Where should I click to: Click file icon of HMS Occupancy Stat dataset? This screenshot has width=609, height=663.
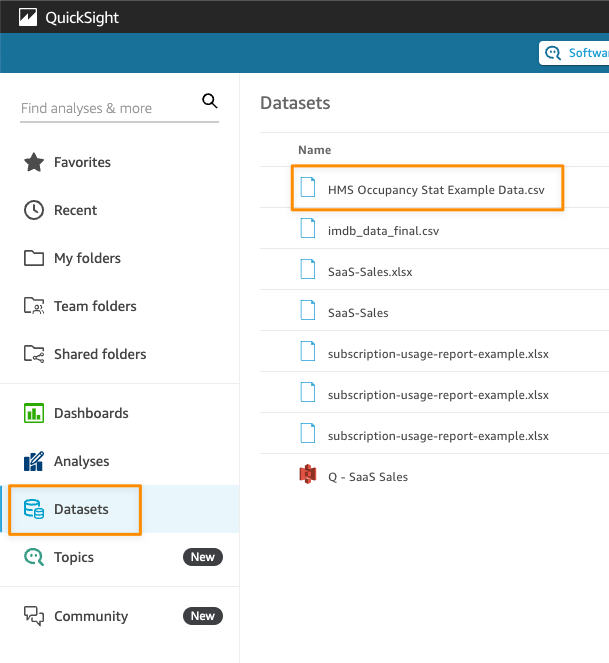(308, 187)
